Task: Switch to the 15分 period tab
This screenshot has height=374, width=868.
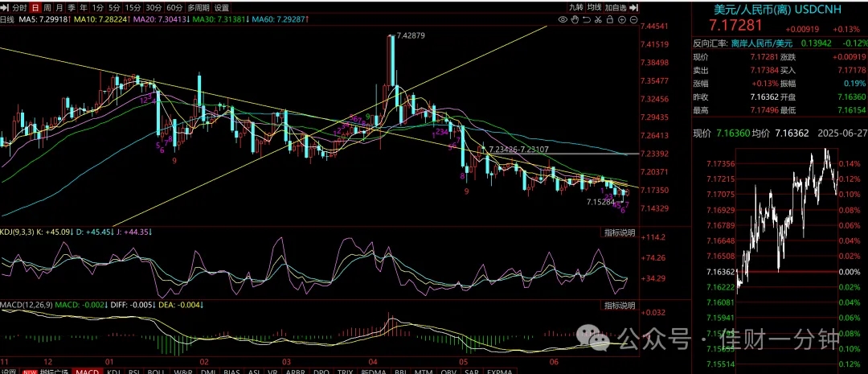Action: point(133,8)
